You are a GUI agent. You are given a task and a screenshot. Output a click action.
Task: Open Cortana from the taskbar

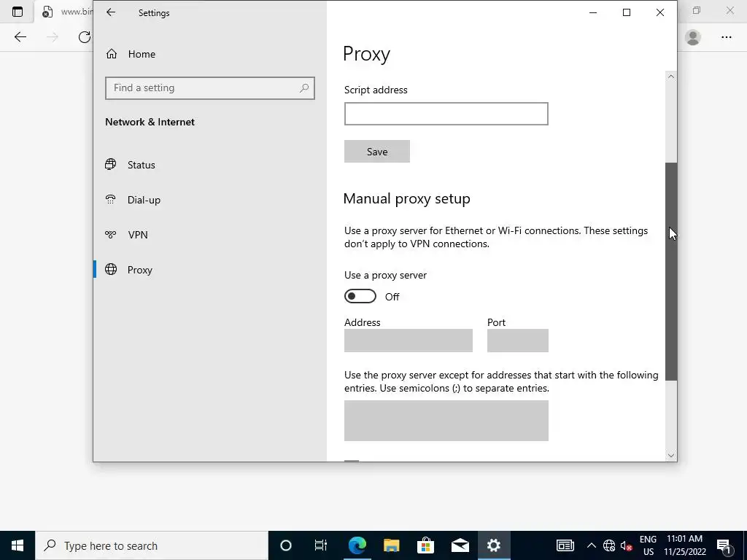(x=286, y=545)
